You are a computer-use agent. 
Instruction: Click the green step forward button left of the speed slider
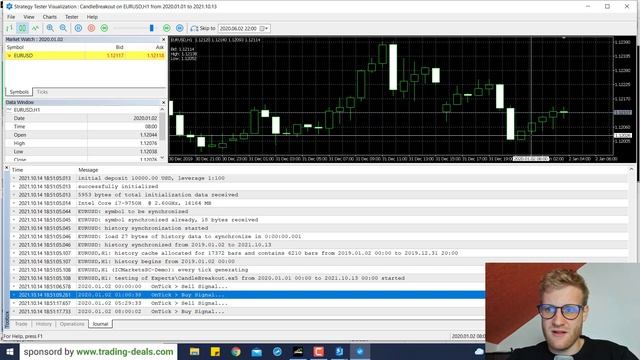104,28
